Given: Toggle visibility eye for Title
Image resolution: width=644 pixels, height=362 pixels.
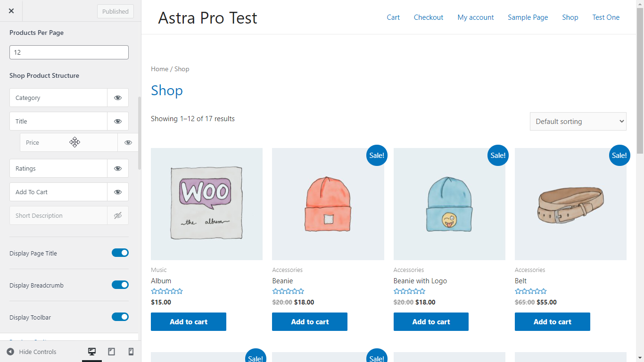Looking at the screenshot, I should (x=118, y=121).
